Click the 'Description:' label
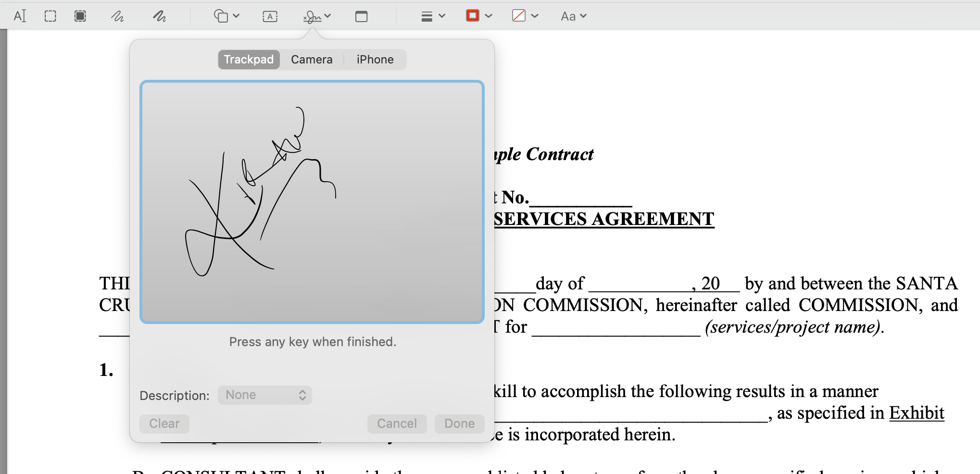 (175, 396)
